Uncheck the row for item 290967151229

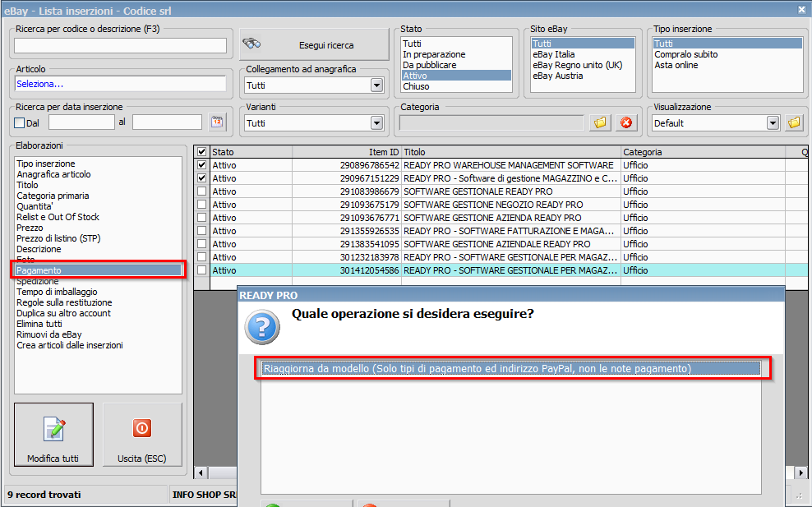(202, 177)
